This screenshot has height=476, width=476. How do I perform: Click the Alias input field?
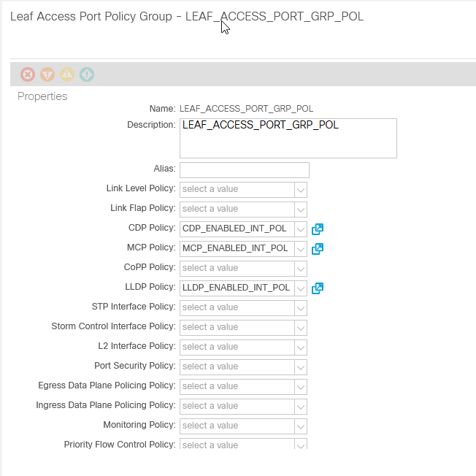tap(244, 170)
